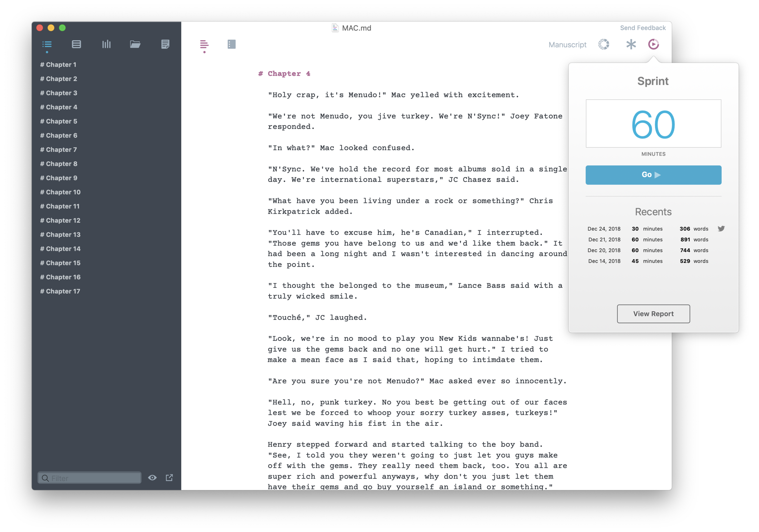
Task: Share sprint results via the Twitter icon
Action: click(x=721, y=228)
